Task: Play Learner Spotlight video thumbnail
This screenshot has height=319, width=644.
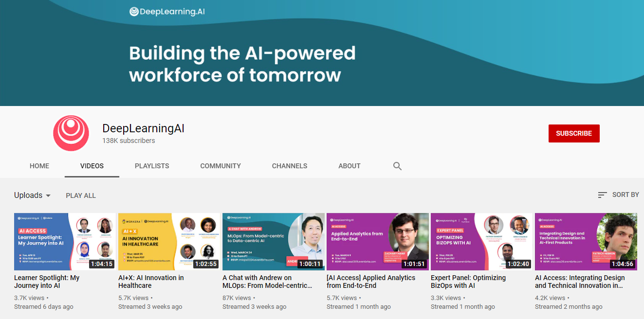Action: point(65,242)
